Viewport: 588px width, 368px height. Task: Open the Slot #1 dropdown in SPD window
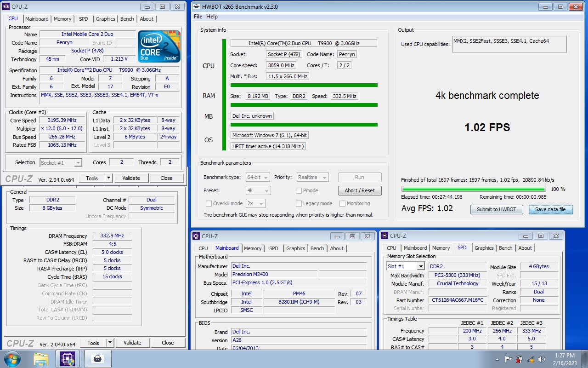click(406, 266)
